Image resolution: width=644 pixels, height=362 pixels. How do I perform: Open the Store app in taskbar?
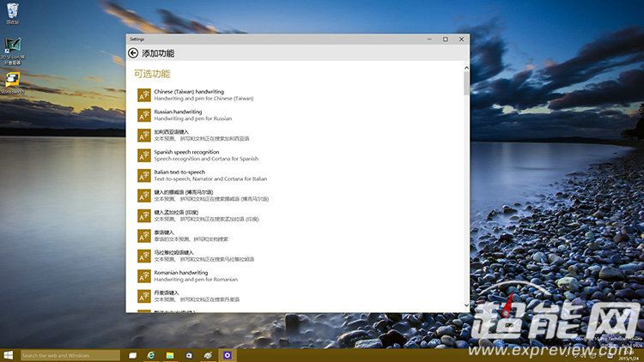pyautogui.click(x=189, y=355)
